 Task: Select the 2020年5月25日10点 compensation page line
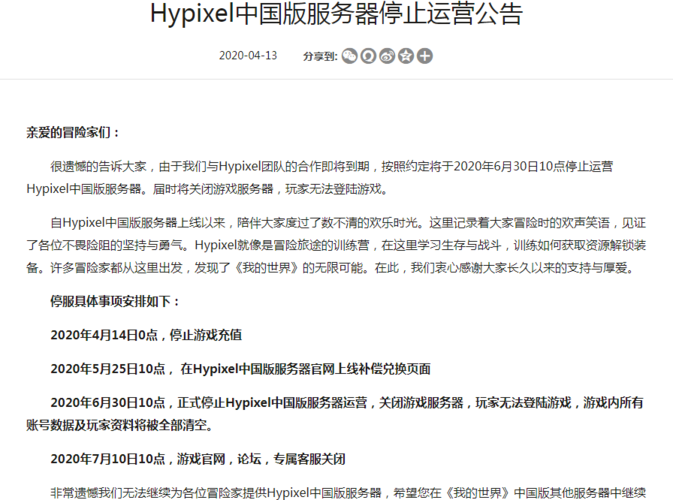click(x=241, y=368)
